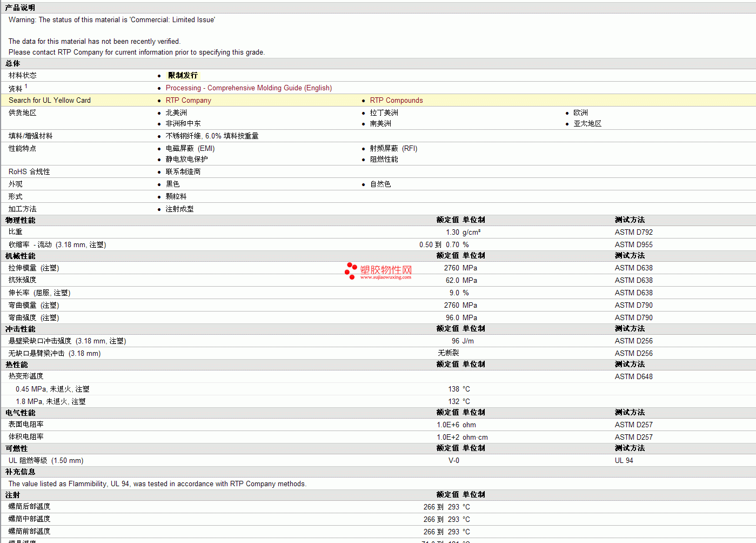The image size is (756, 543).
Task: Click the 'ASTM D648' test method
Action: click(x=633, y=377)
